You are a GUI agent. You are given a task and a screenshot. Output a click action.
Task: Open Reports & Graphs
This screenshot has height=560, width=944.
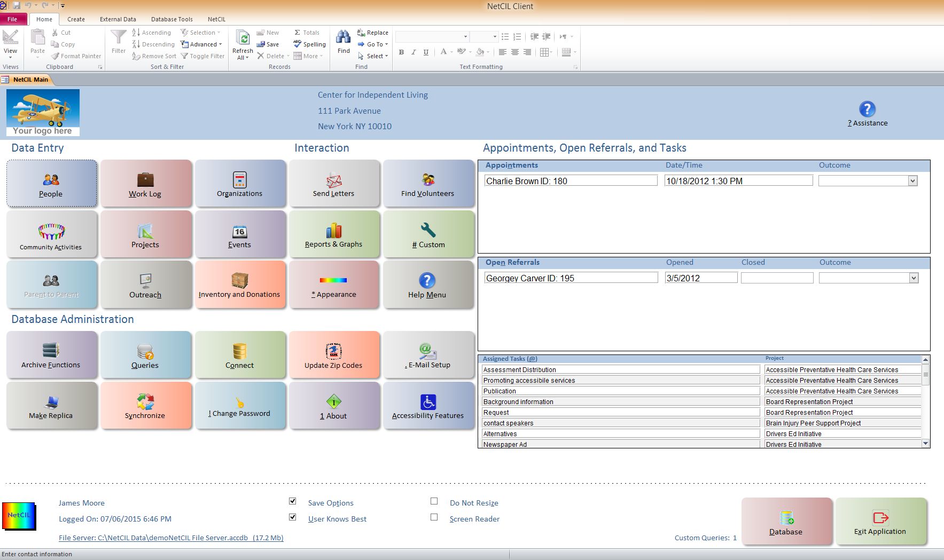click(334, 235)
